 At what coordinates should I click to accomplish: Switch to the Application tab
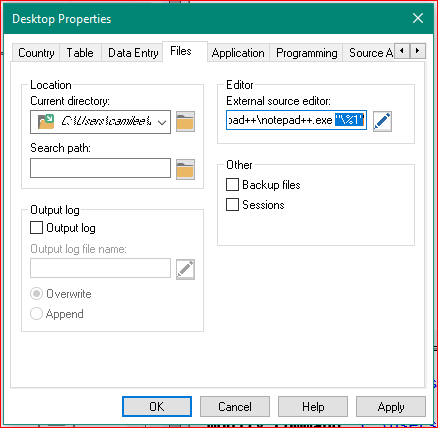tap(238, 53)
